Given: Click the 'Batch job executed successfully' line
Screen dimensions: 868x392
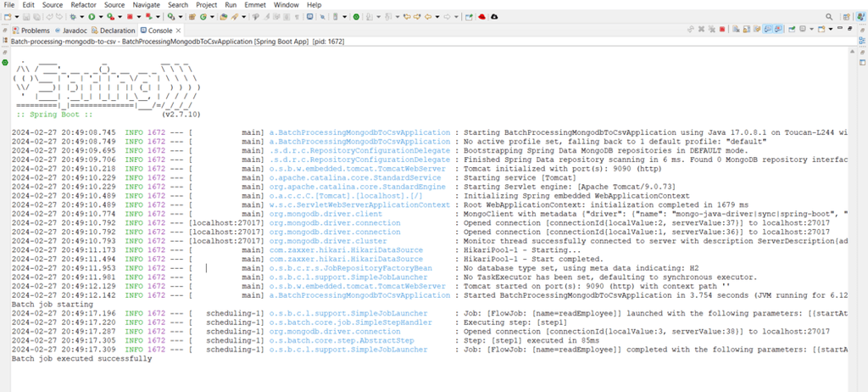Looking at the screenshot, I should pos(81,359).
